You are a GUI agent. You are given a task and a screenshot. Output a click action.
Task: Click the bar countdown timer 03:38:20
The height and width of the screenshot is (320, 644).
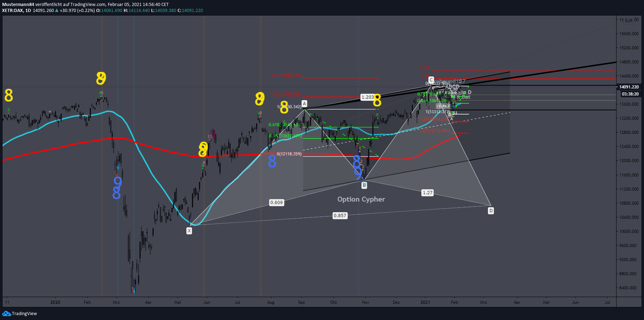[630, 94]
